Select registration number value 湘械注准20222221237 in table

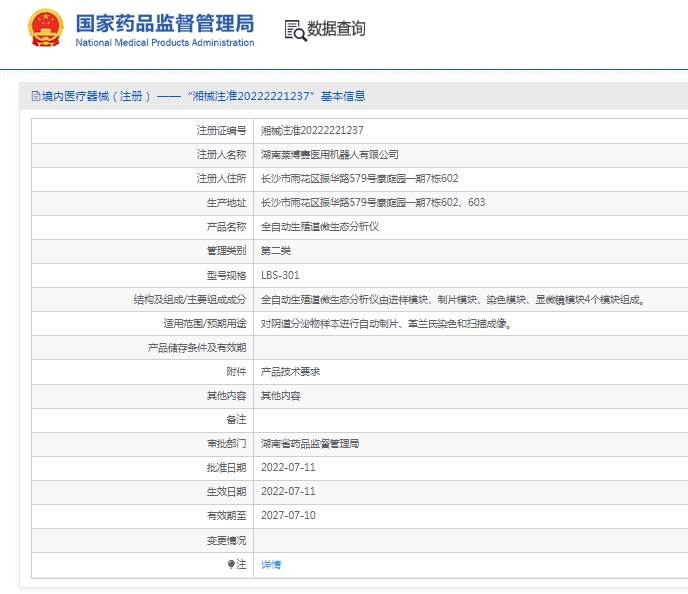(x=312, y=131)
